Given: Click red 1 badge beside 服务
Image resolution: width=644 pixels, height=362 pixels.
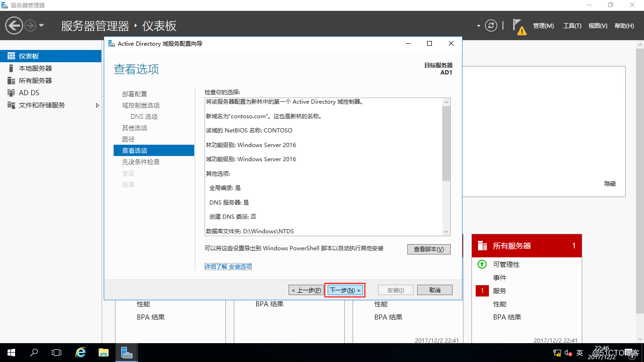Looking at the screenshot, I should click(x=482, y=291).
